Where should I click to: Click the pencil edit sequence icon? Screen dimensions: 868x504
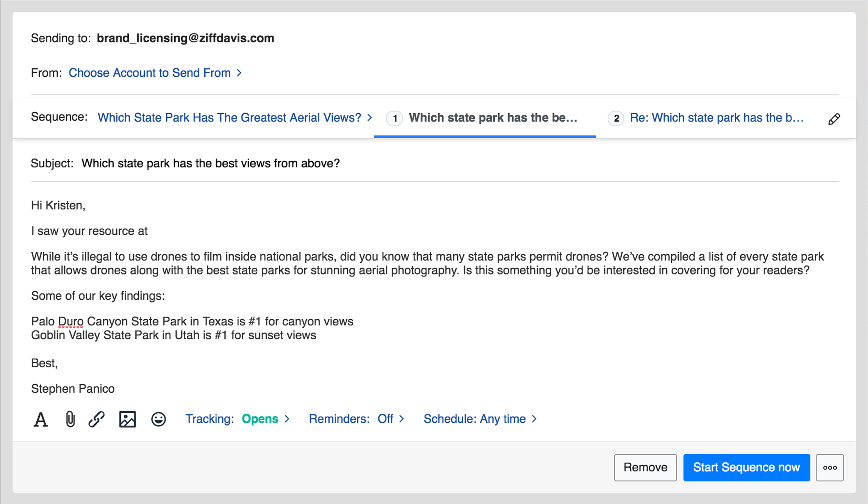coord(834,119)
